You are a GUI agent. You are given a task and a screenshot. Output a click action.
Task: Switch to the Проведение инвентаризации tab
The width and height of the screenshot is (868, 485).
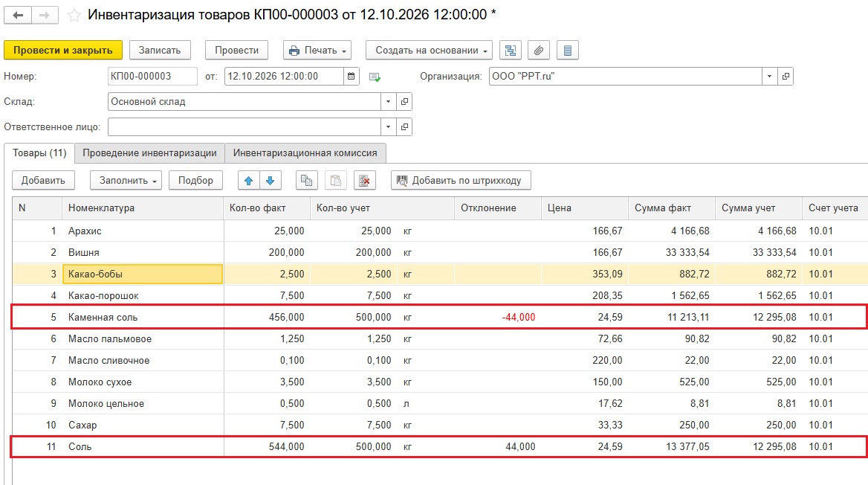[x=149, y=153]
